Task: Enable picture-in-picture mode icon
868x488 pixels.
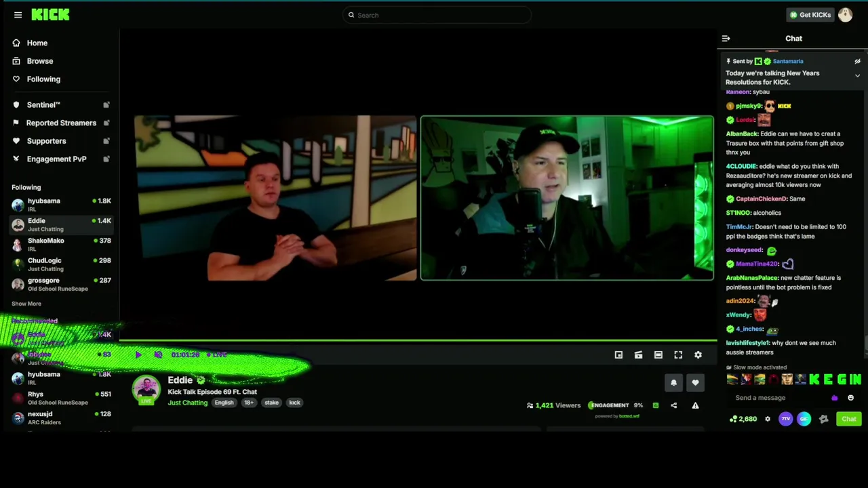Action: (x=618, y=354)
